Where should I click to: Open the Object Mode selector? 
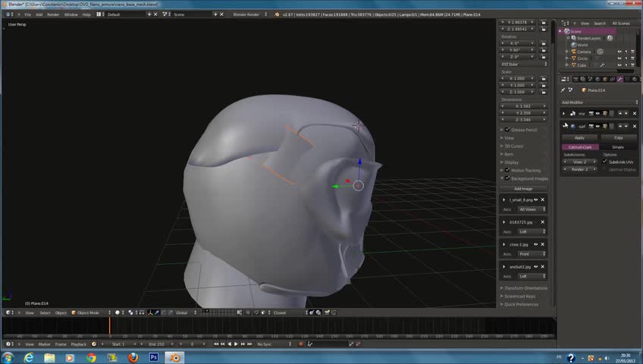(88, 312)
